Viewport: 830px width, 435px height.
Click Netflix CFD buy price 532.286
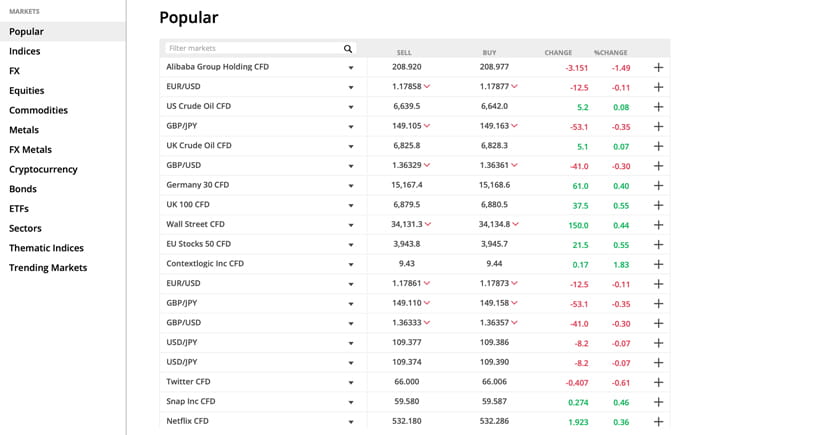point(494,421)
